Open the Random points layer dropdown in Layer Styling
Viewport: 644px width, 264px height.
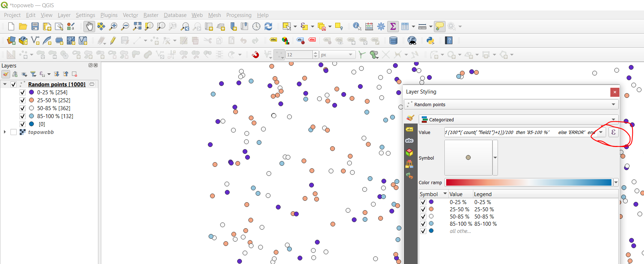tap(511, 104)
